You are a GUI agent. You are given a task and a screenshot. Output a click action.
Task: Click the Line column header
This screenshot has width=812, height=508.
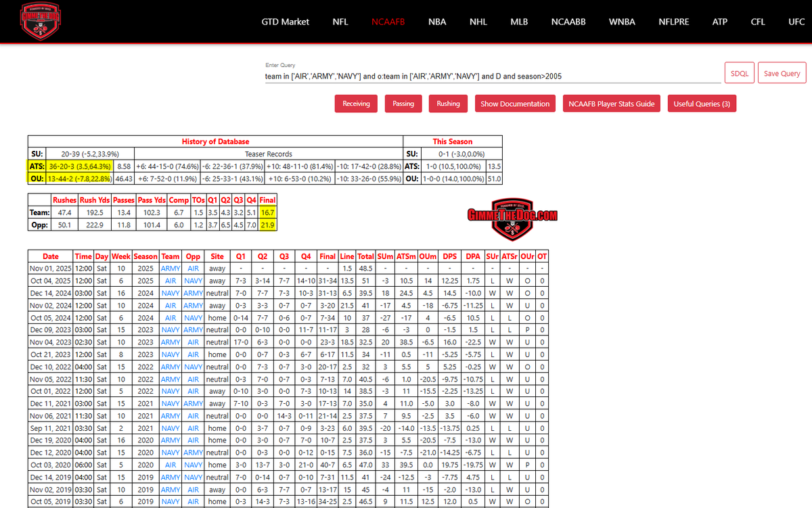click(x=347, y=256)
